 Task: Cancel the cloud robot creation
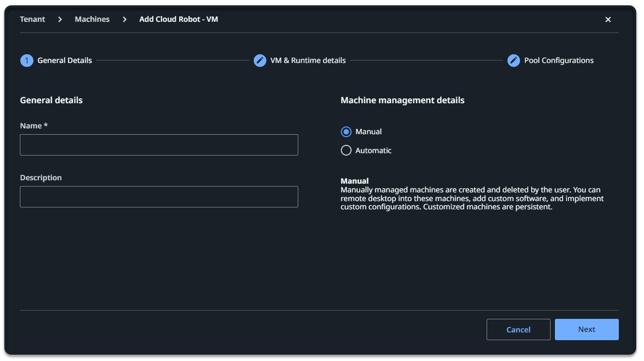tap(518, 329)
